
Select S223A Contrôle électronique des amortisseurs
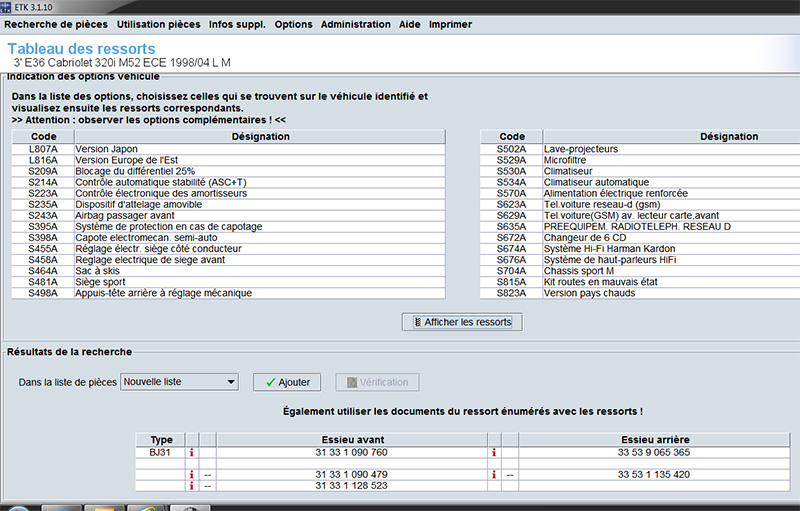click(x=229, y=193)
